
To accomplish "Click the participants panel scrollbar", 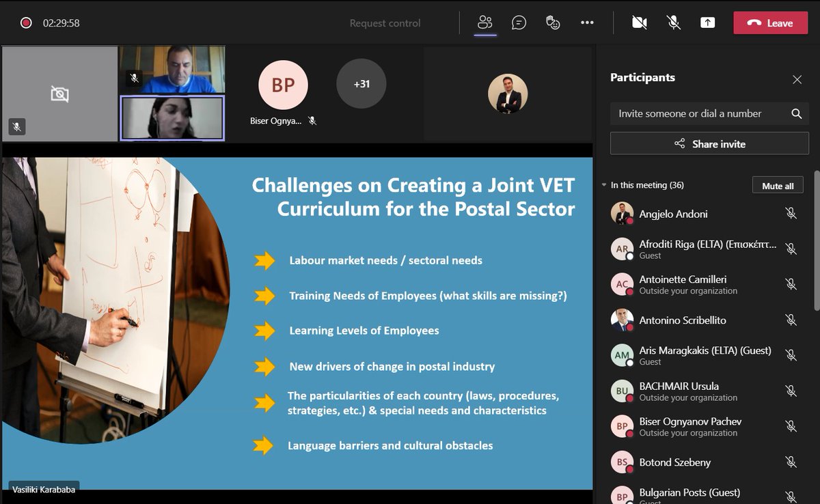I will [816, 239].
